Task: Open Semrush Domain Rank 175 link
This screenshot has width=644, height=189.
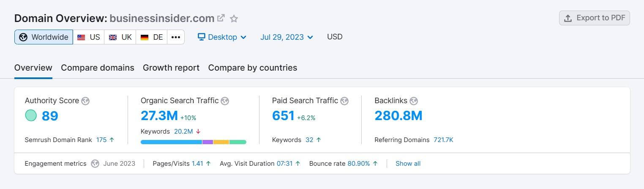Action: 101,140
